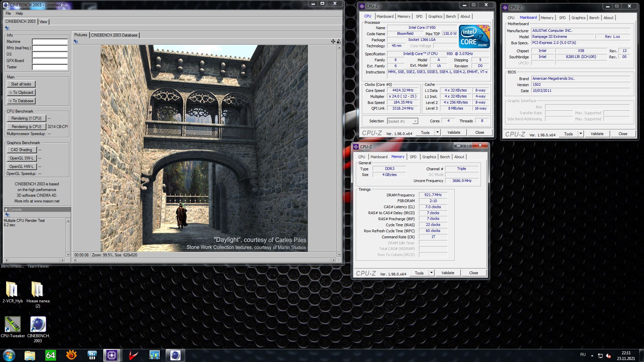Click the app icon in CPU-Z Memory title bar
This screenshot has height=362, width=644.
point(356,146)
